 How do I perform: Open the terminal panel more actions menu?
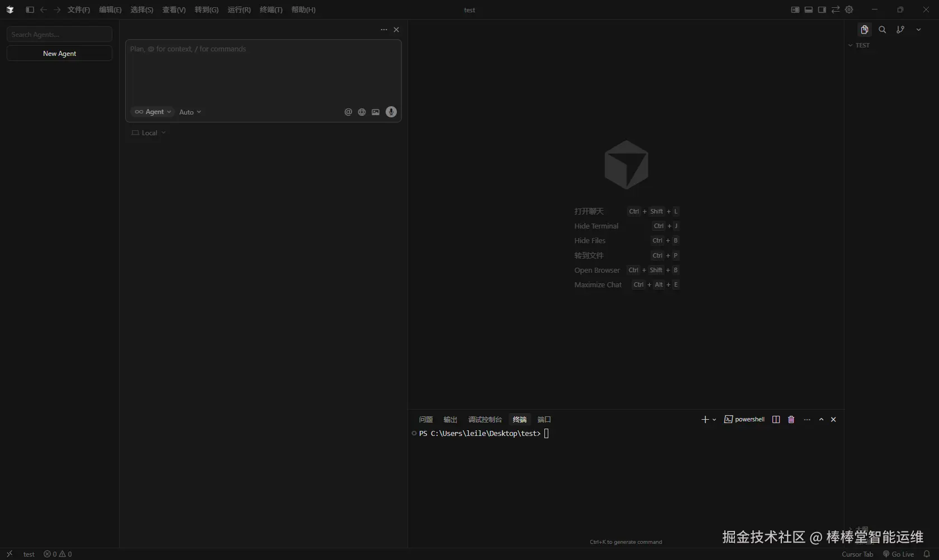(807, 419)
